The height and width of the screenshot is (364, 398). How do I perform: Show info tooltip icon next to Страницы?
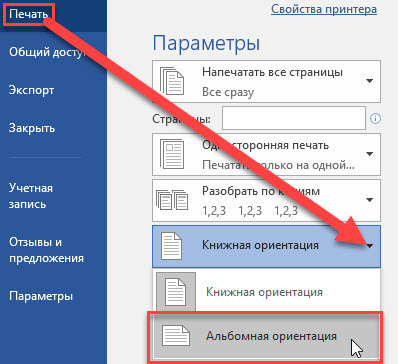point(376,118)
